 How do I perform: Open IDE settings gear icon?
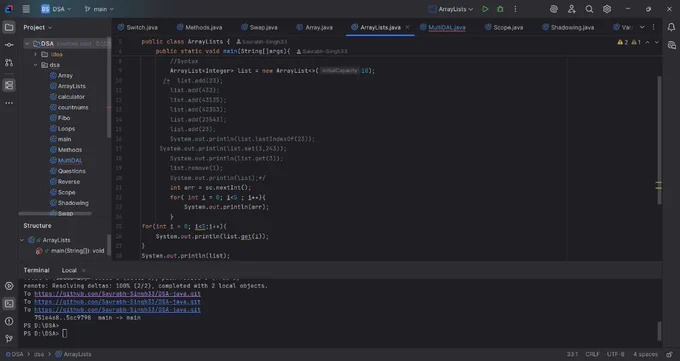[607, 9]
